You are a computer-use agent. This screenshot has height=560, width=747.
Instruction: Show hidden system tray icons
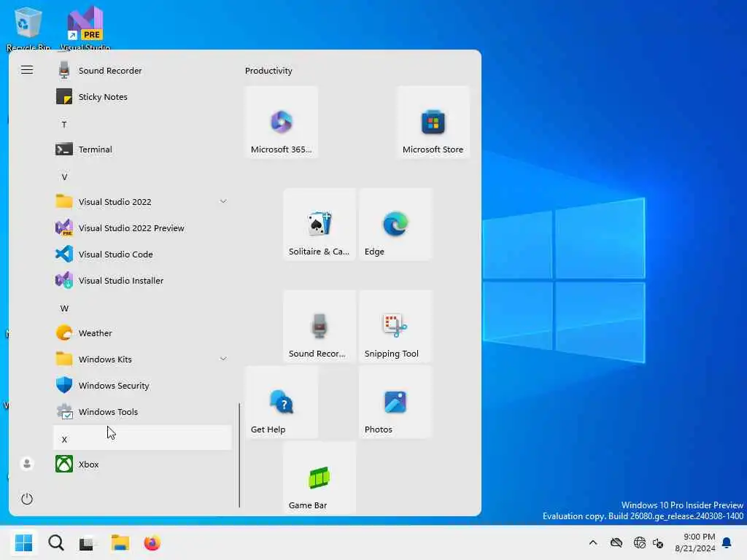point(593,542)
